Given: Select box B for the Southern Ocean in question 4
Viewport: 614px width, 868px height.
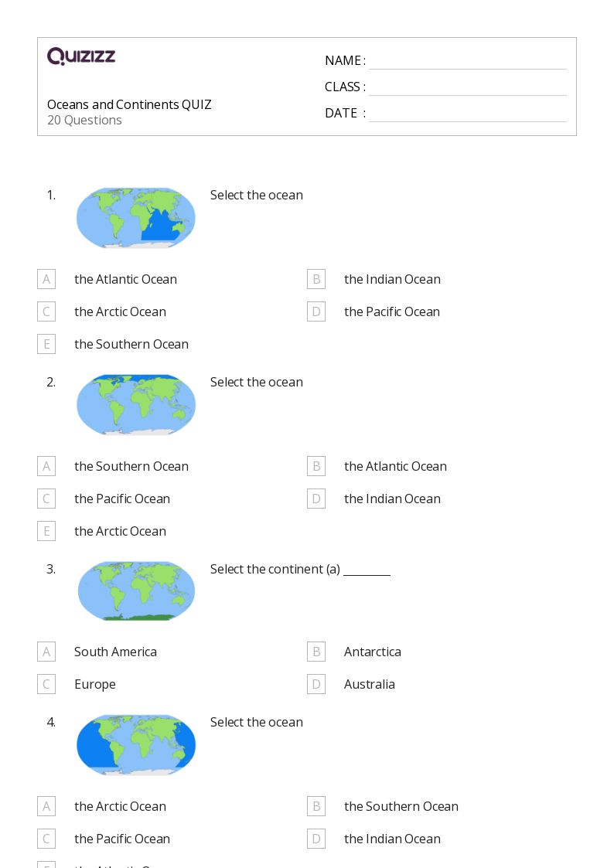Looking at the screenshot, I should [316, 807].
